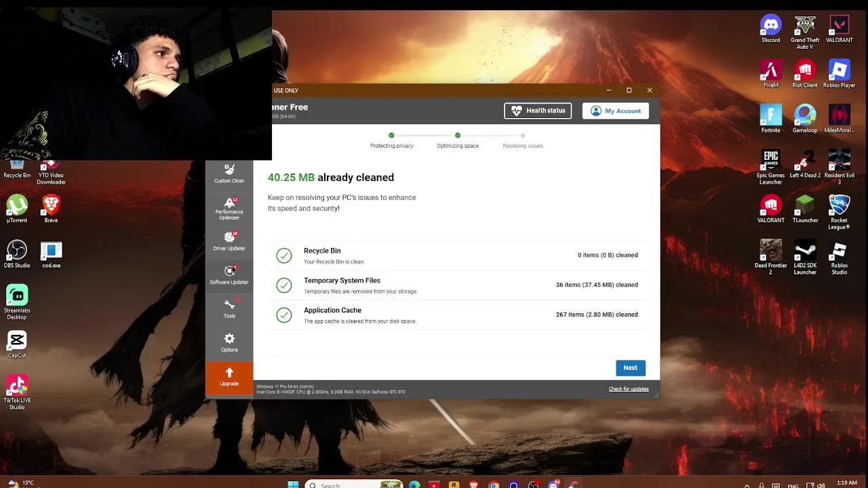
Task: Open the FiveM desktop shortcut
Action: [771, 75]
